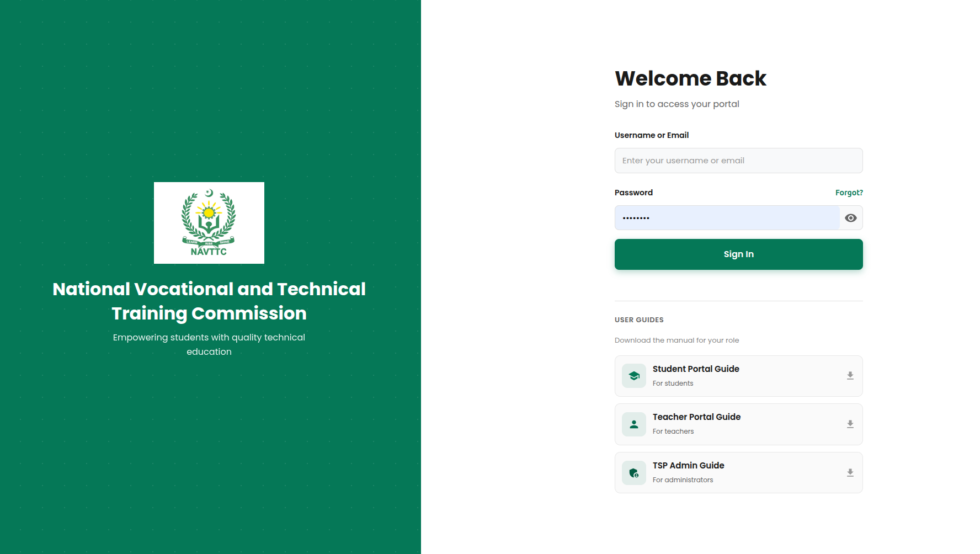Image resolution: width=980 pixels, height=554 pixels.
Task: Click the 'For teachers' subtitle
Action: click(x=673, y=432)
